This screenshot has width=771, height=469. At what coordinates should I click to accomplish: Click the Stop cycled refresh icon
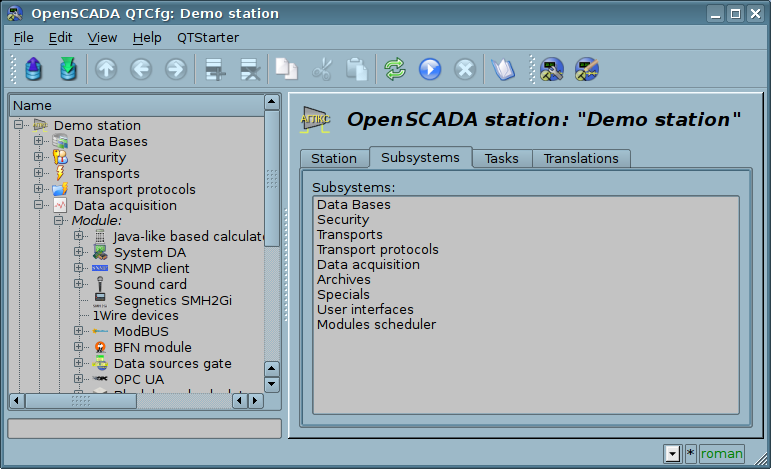[465, 69]
